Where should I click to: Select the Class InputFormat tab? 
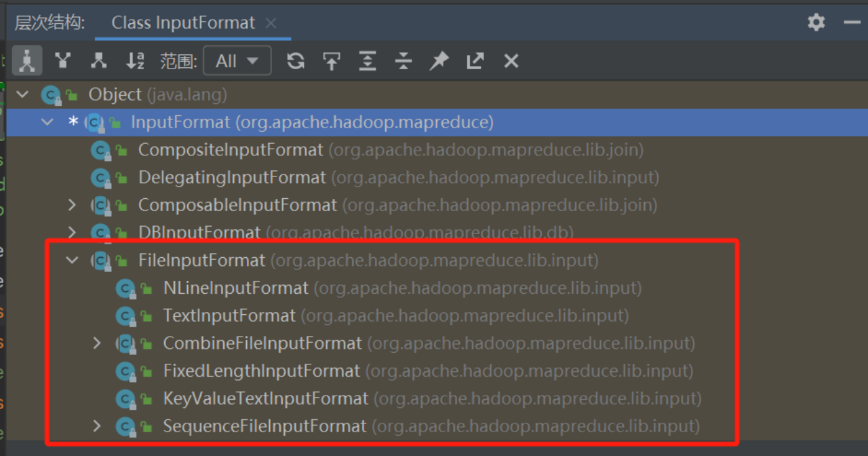[183, 22]
